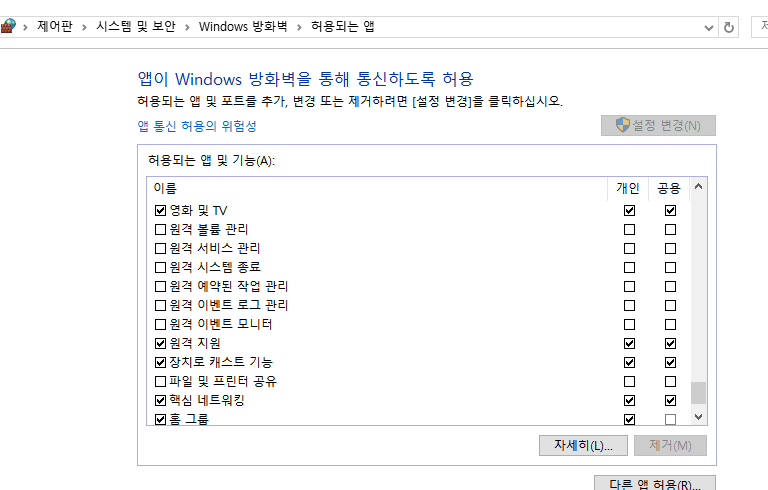Select the 원격 시스템 종료 list row text
768x490 pixels.
tap(215, 267)
